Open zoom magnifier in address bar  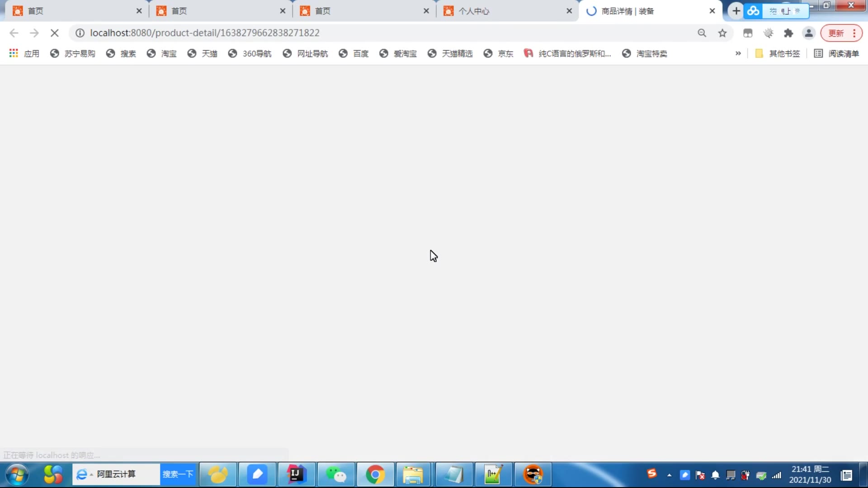[x=702, y=33]
